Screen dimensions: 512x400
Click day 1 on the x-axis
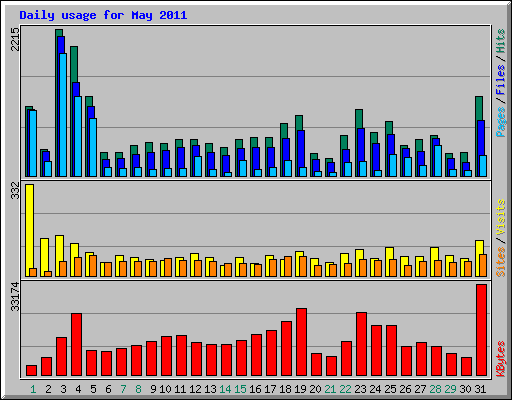tap(33, 389)
